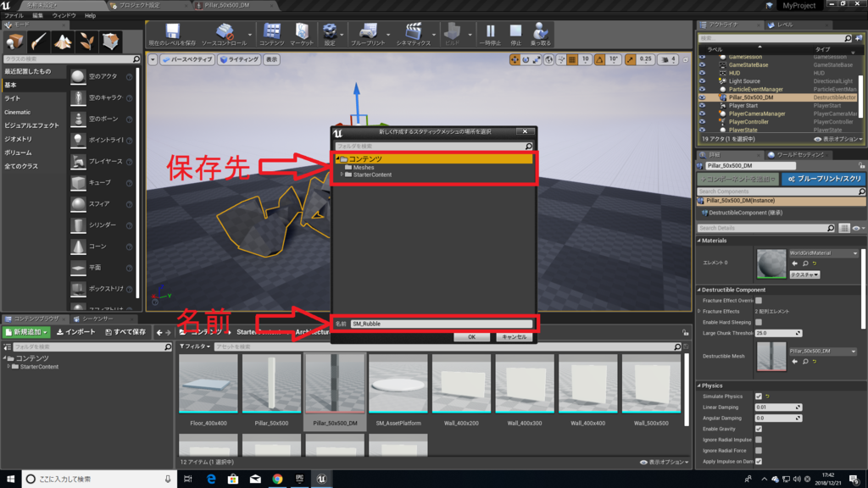Click WorldGridMaterial sphere swatch

(771, 263)
